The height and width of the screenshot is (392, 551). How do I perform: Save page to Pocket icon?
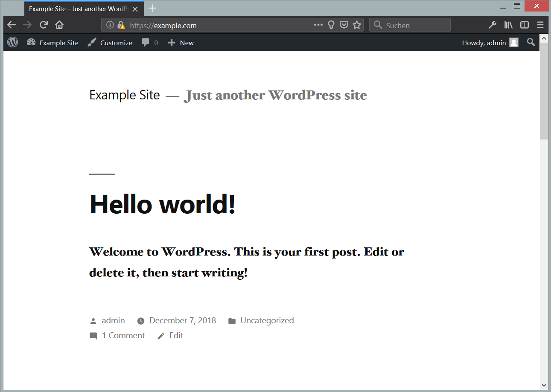pos(344,25)
